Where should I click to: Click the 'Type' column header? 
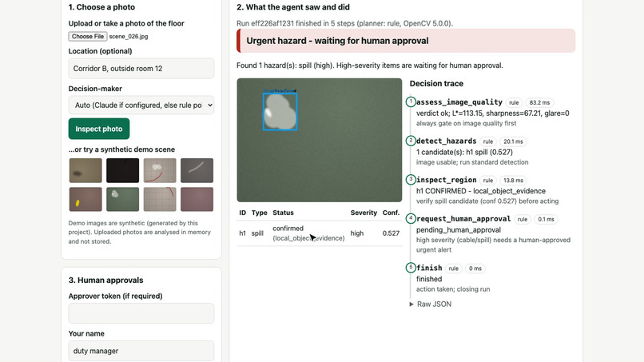point(259,213)
